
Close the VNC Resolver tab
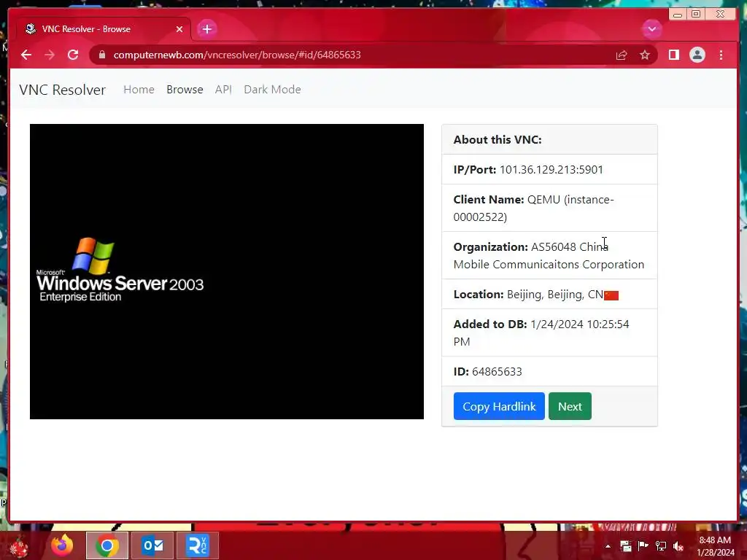pyautogui.click(x=179, y=29)
